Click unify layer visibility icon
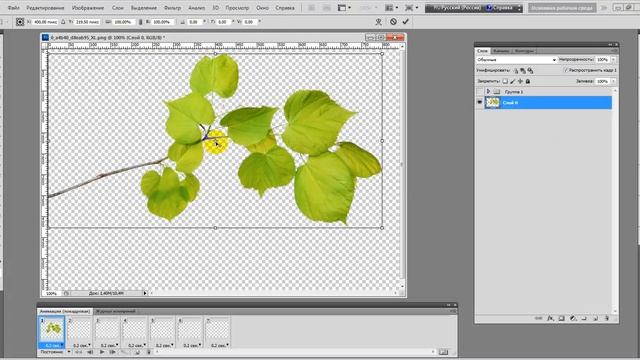640x360 pixels. [523, 71]
